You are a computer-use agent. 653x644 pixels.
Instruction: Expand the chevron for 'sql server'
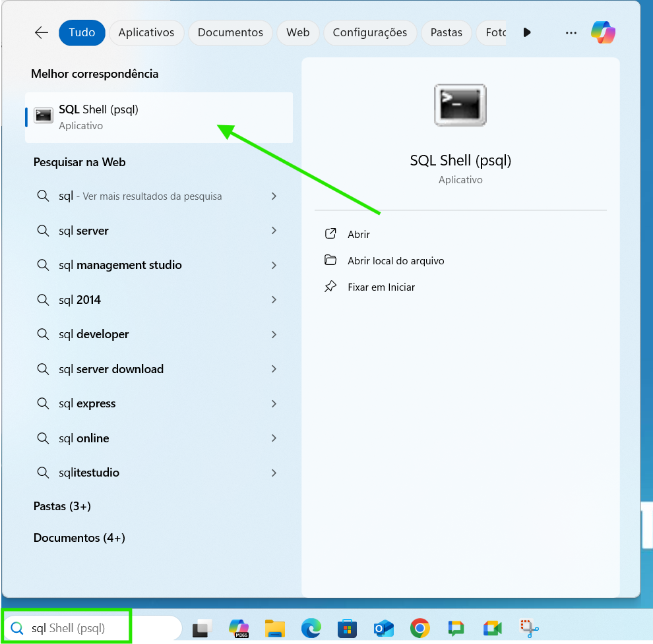click(x=274, y=231)
